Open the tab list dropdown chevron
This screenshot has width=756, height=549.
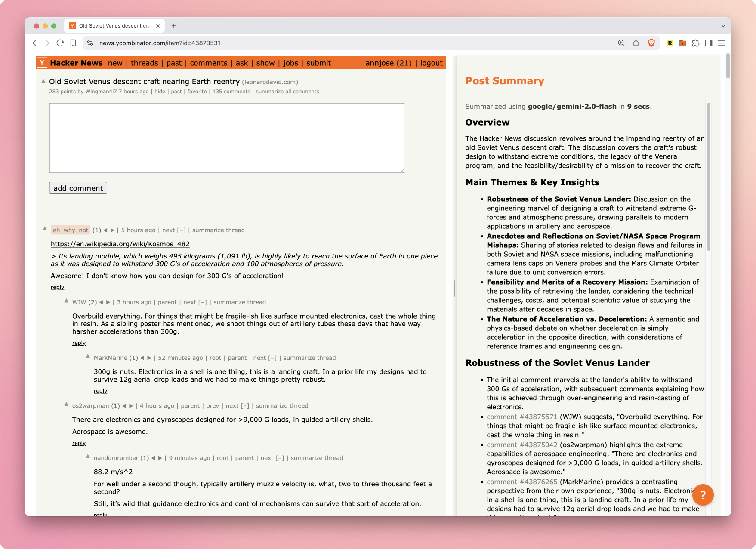723,26
